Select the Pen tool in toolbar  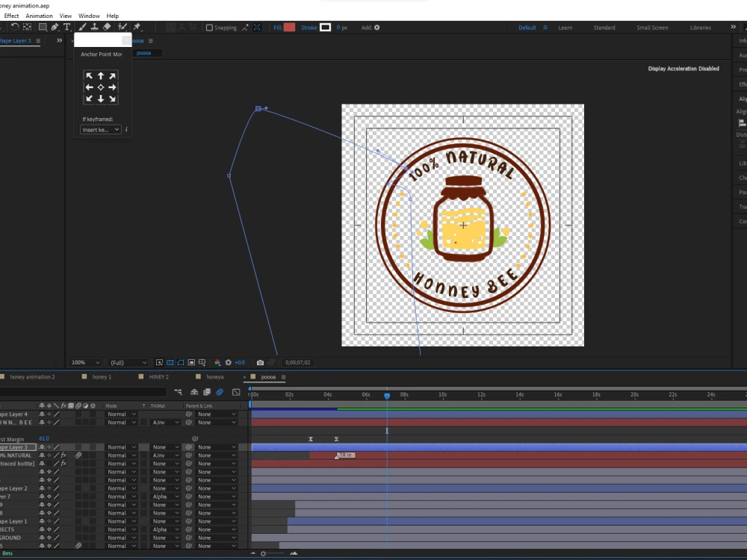pyautogui.click(x=55, y=28)
